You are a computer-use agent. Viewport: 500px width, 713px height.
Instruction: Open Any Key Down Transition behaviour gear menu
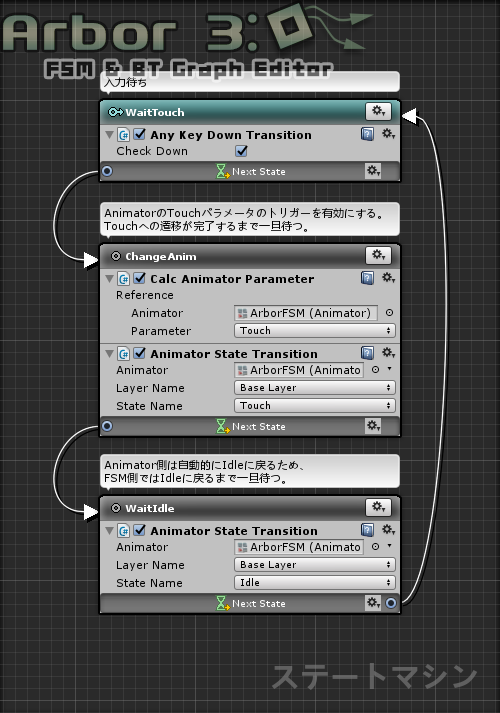point(388,134)
